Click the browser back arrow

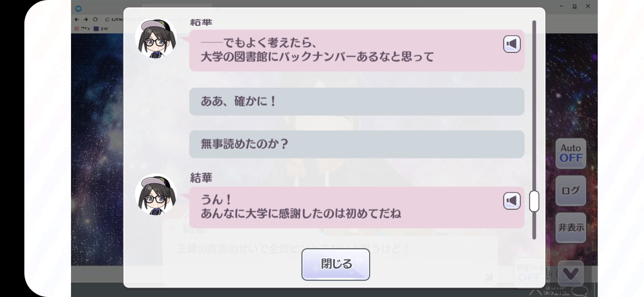pos(77,19)
